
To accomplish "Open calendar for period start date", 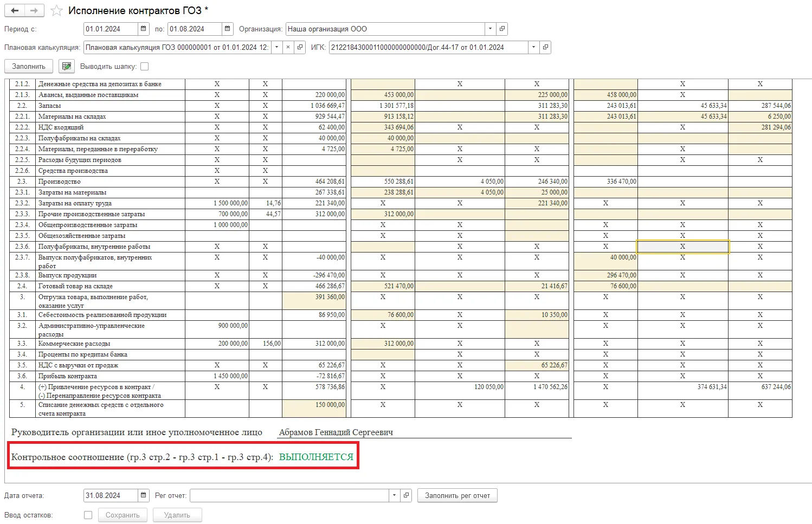I will pyautogui.click(x=144, y=29).
